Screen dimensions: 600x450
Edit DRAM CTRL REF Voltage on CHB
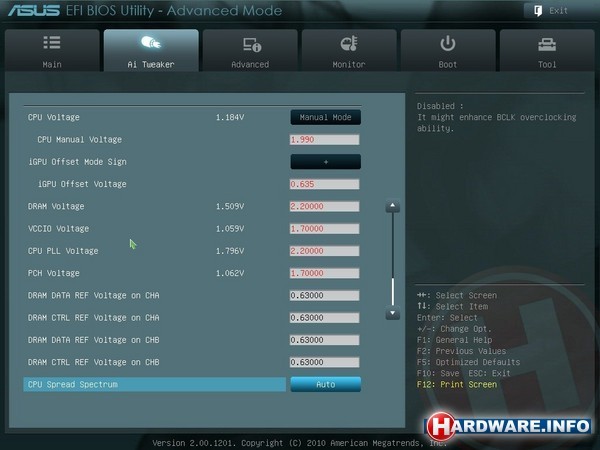point(324,362)
